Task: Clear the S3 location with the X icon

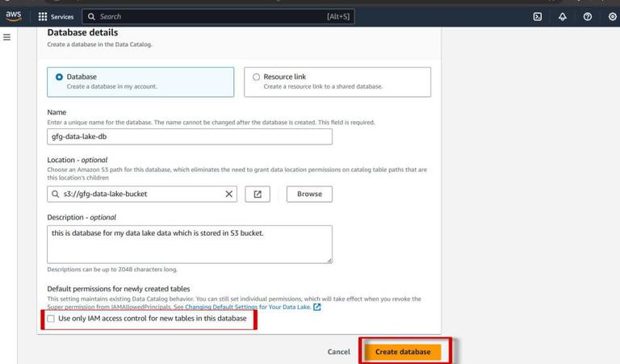Action: pos(228,194)
